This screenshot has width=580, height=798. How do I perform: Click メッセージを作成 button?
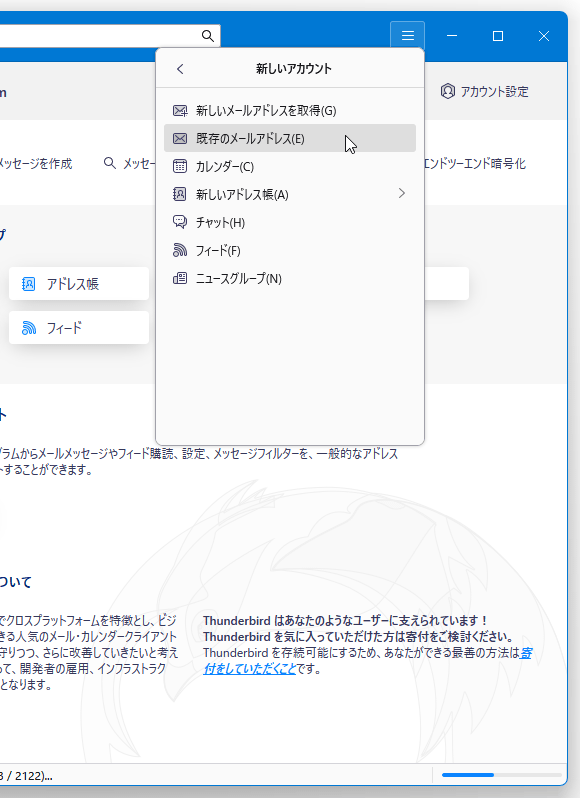[x=36, y=163]
